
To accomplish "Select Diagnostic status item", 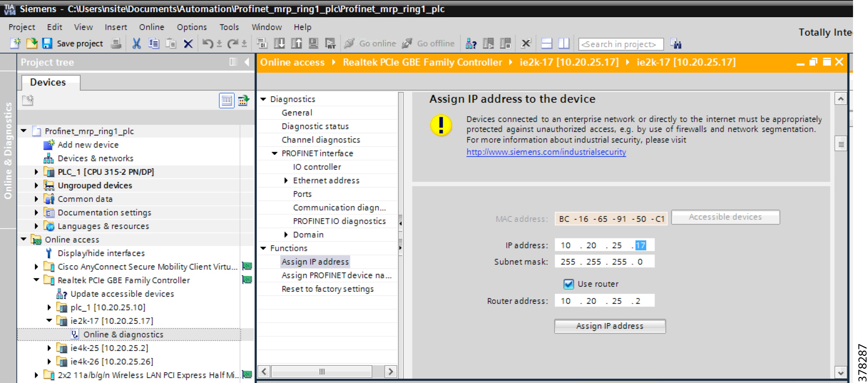I will (x=315, y=126).
